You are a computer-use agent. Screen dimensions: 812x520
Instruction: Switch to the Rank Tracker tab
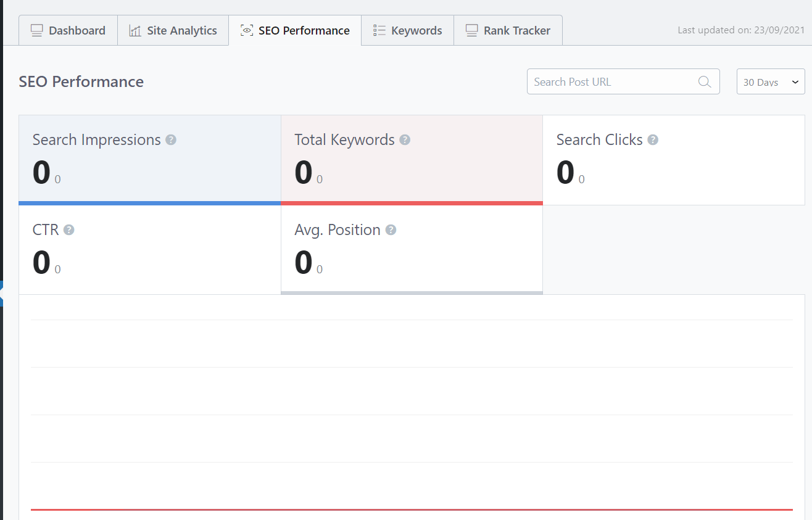coord(508,30)
